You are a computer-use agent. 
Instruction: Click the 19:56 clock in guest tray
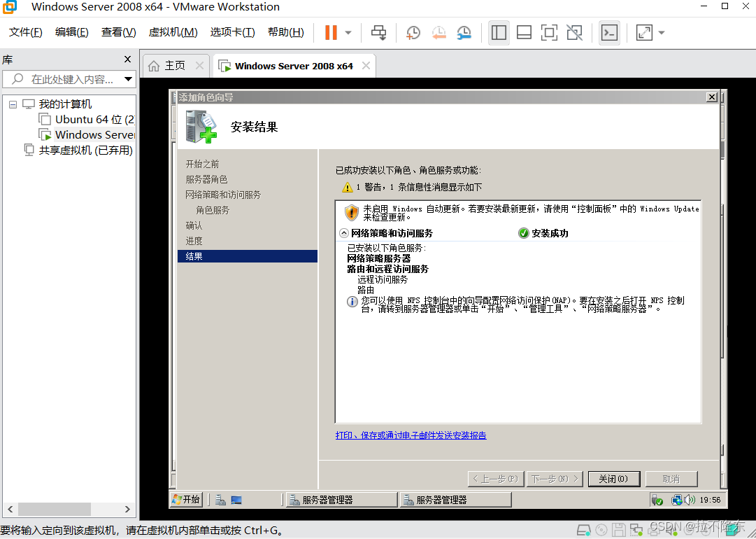click(x=710, y=500)
